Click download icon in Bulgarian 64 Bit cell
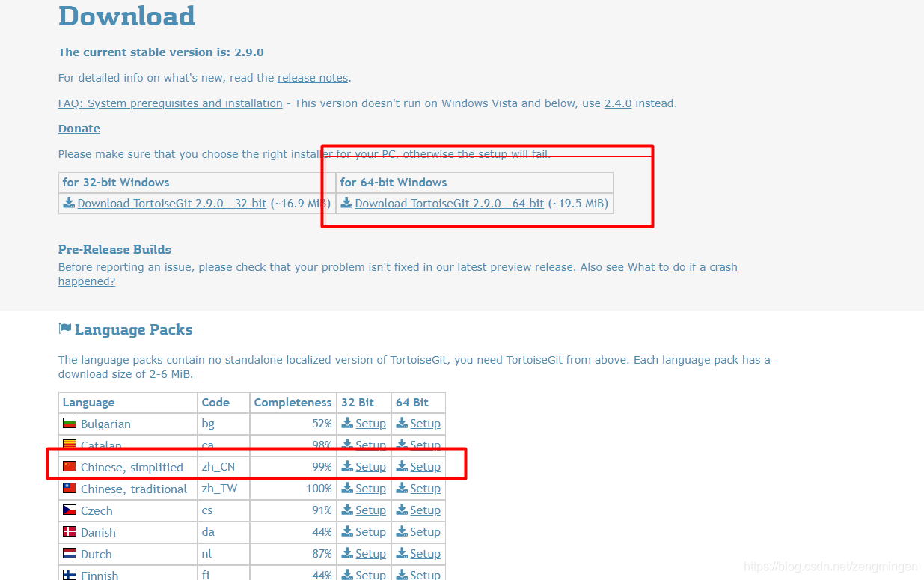The width and height of the screenshot is (924, 580). (x=402, y=423)
